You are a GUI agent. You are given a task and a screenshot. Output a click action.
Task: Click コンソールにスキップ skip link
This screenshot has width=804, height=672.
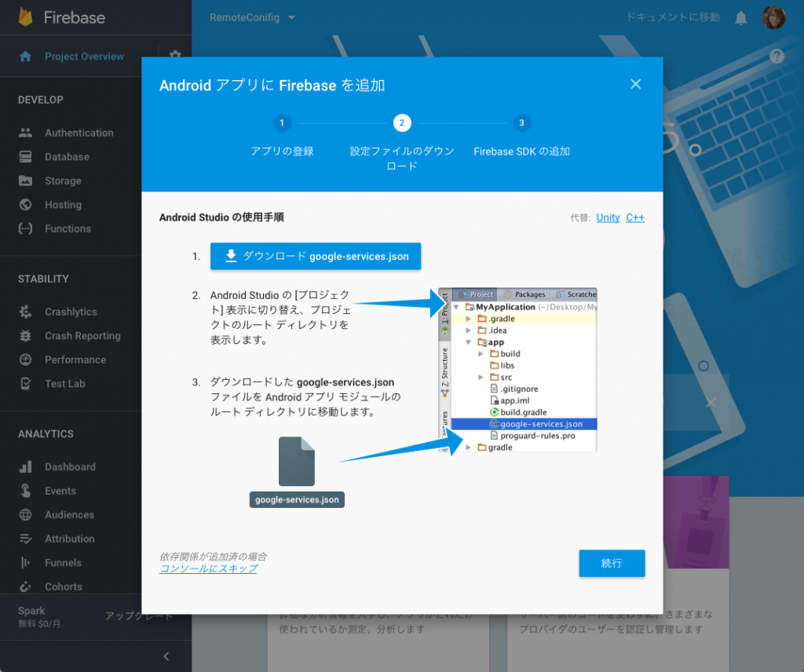[208, 568]
